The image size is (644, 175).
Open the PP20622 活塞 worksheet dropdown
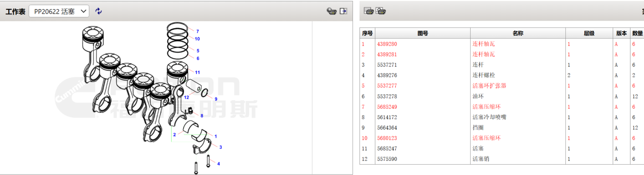click(59, 11)
